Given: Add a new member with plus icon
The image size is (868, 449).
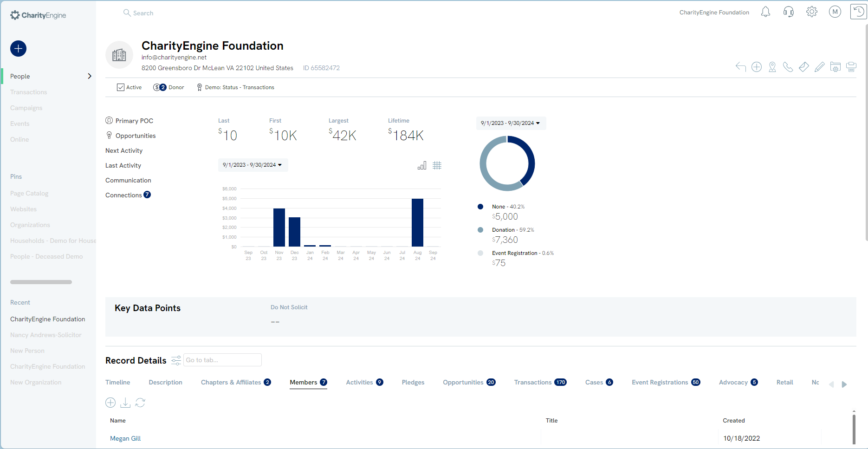Looking at the screenshot, I should (110, 403).
